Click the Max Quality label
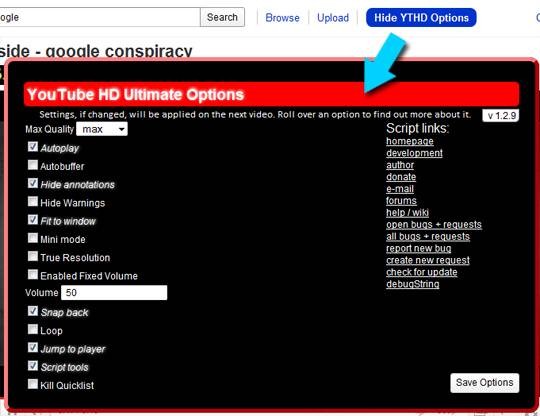This screenshot has width=540, height=416. (x=50, y=129)
